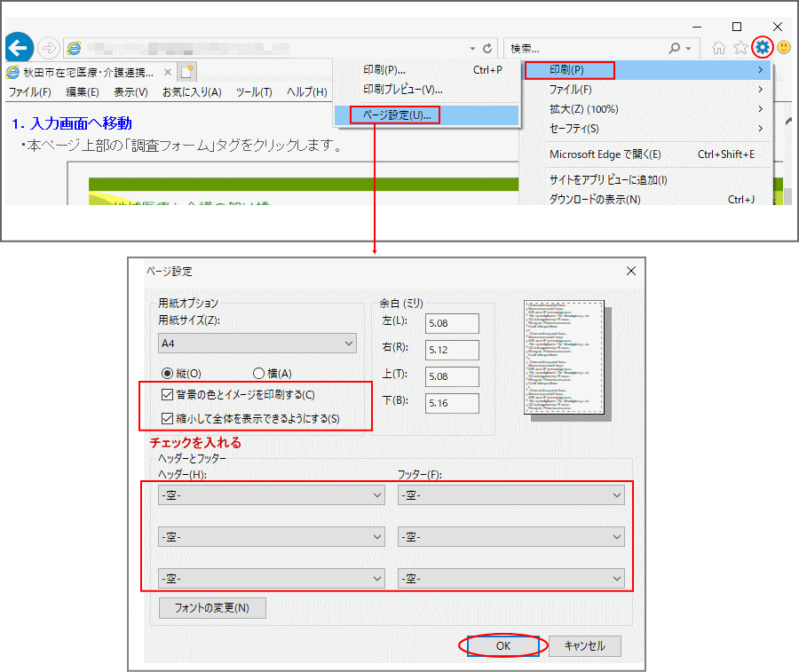The width and height of the screenshot is (799, 672).
Task: Select the 縦(O) portrait radio button
Action: [x=167, y=374]
